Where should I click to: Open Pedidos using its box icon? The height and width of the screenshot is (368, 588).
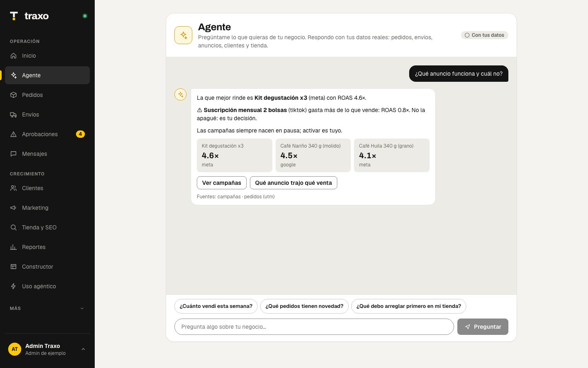coord(13,95)
